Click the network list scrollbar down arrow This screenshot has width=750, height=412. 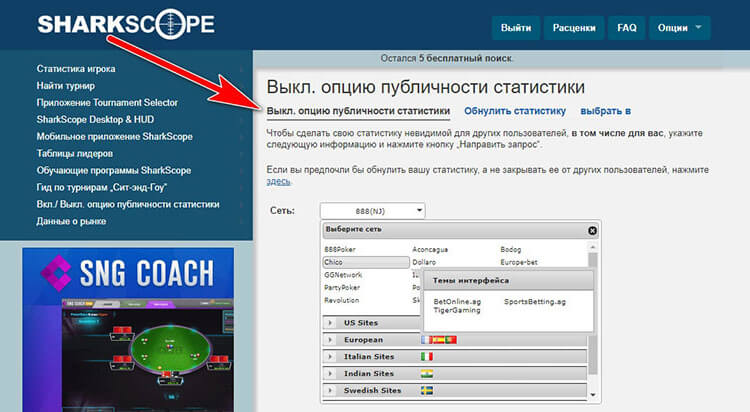point(593,395)
